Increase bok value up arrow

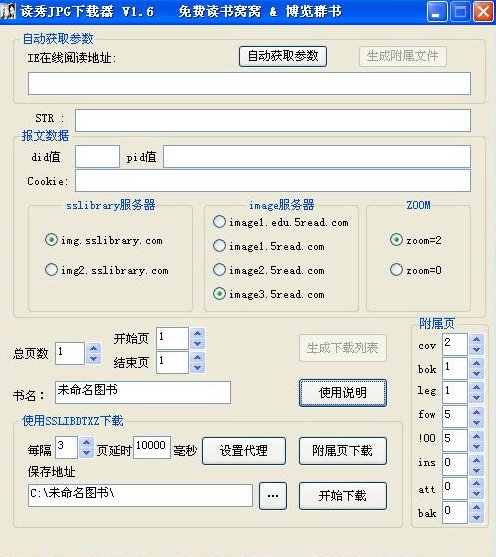[x=476, y=363]
